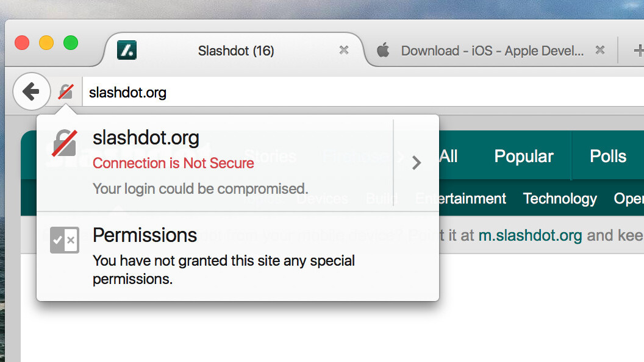Screen dimensions: 644x362
Task: Select the Technology topic in the navigation
Action: (x=560, y=199)
